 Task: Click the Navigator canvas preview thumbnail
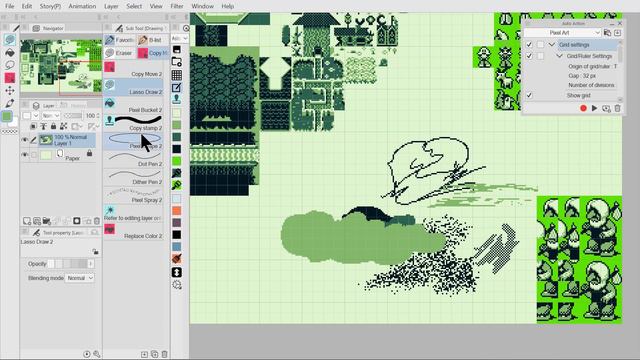(61, 66)
